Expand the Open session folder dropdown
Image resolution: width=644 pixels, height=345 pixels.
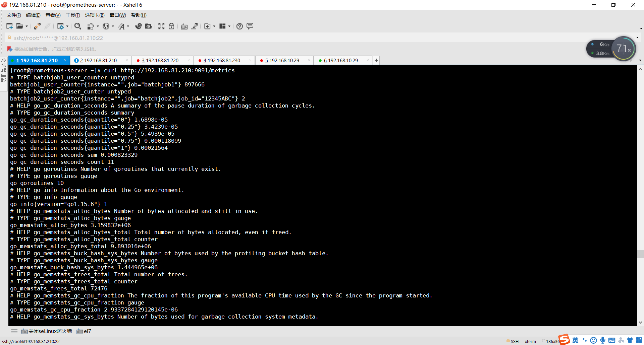pos(26,26)
